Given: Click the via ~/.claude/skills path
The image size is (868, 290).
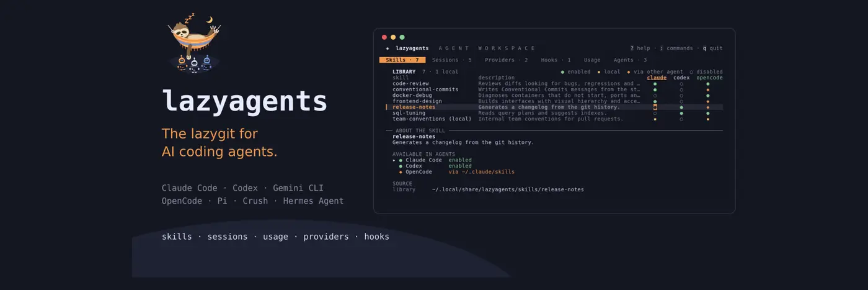Looking at the screenshot, I should pos(482,172).
